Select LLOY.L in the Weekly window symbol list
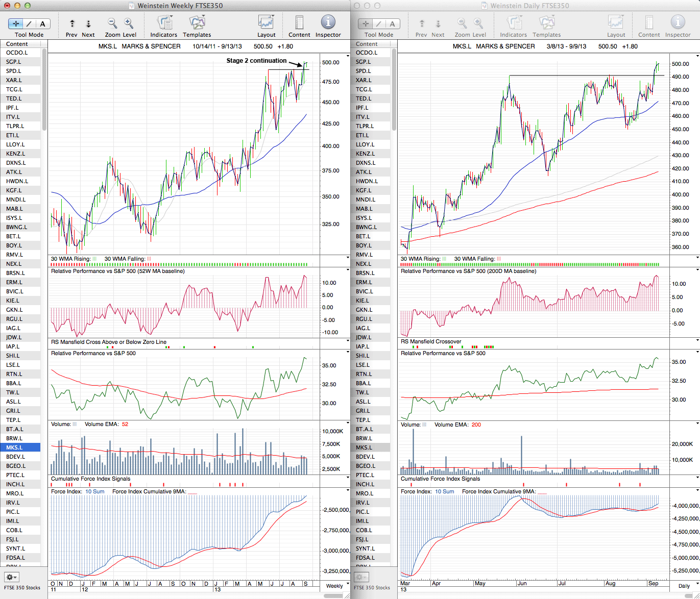This screenshot has height=599, width=700. pyautogui.click(x=15, y=144)
